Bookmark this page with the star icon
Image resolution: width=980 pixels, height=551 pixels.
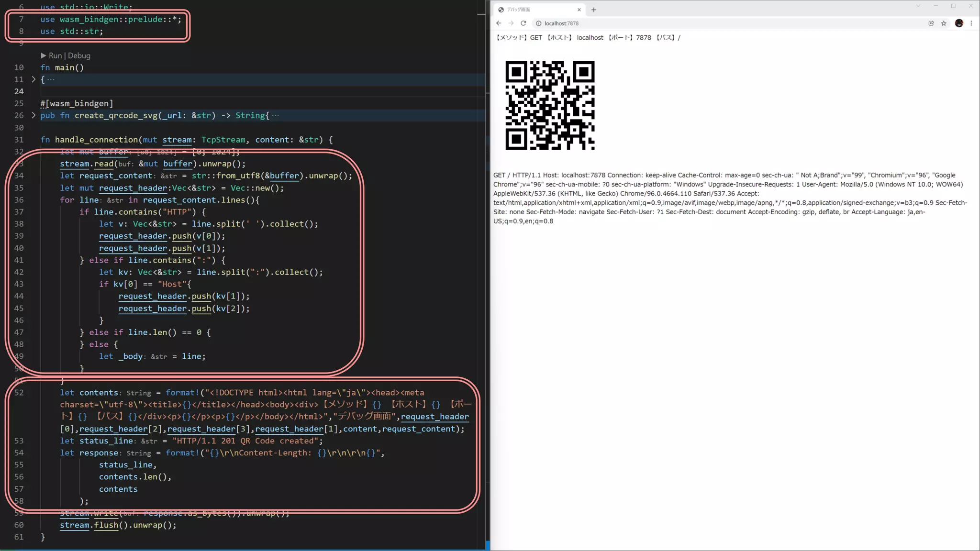pyautogui.click(x=944, y=23)
